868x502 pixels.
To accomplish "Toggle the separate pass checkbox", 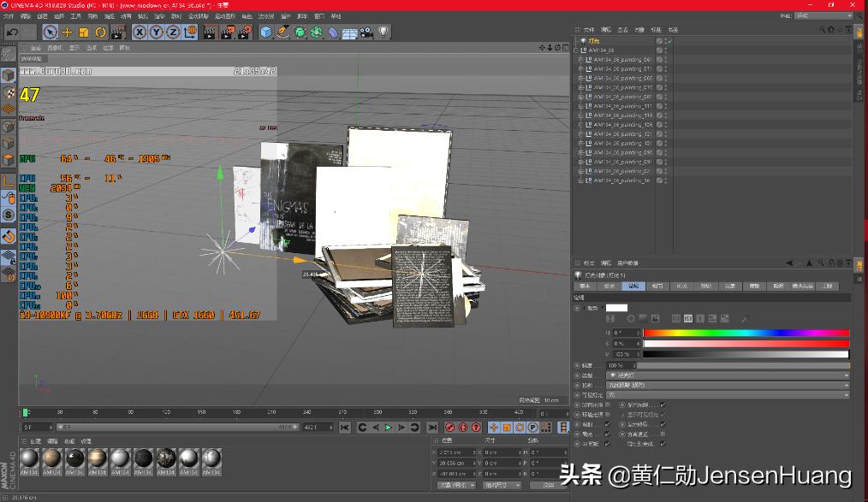I will 663,434.
